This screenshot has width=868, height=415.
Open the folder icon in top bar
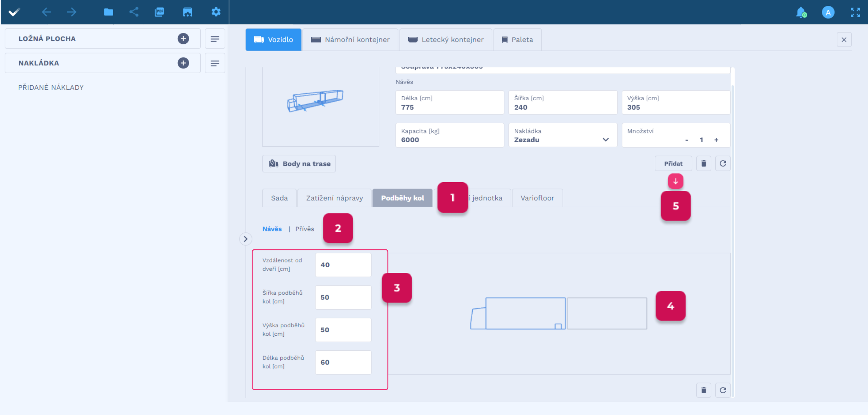point(108,12)
